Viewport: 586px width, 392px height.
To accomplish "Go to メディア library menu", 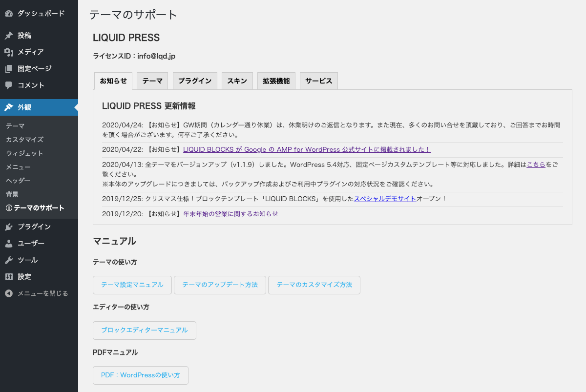I will click(39, 52).
